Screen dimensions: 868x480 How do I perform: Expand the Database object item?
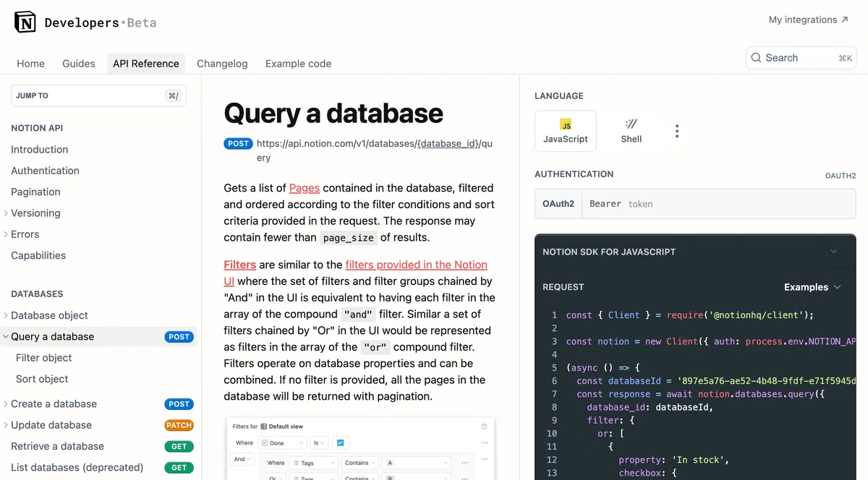click(6, 315)
